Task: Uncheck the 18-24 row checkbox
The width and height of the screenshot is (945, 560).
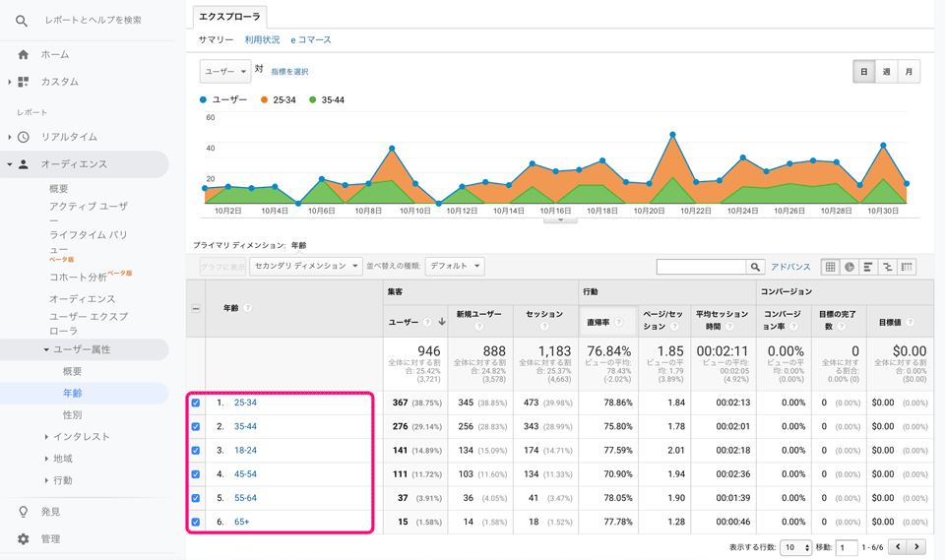Action: click(196, 451)
